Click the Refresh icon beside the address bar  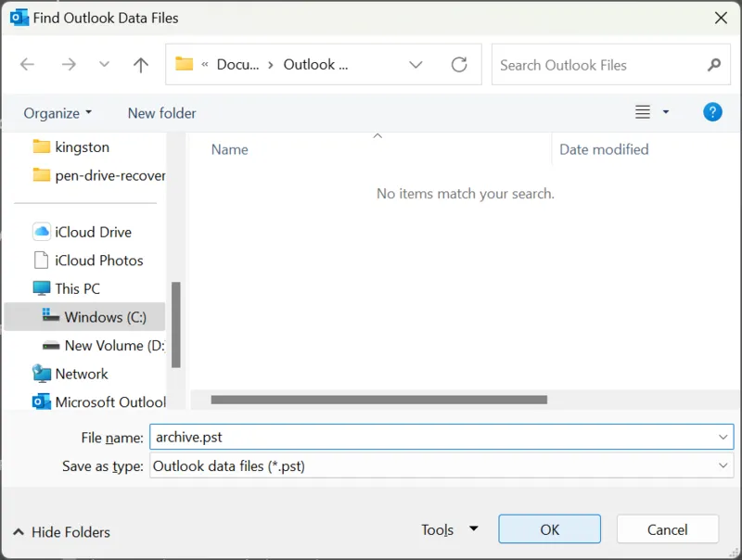click(x=459, y=65)
